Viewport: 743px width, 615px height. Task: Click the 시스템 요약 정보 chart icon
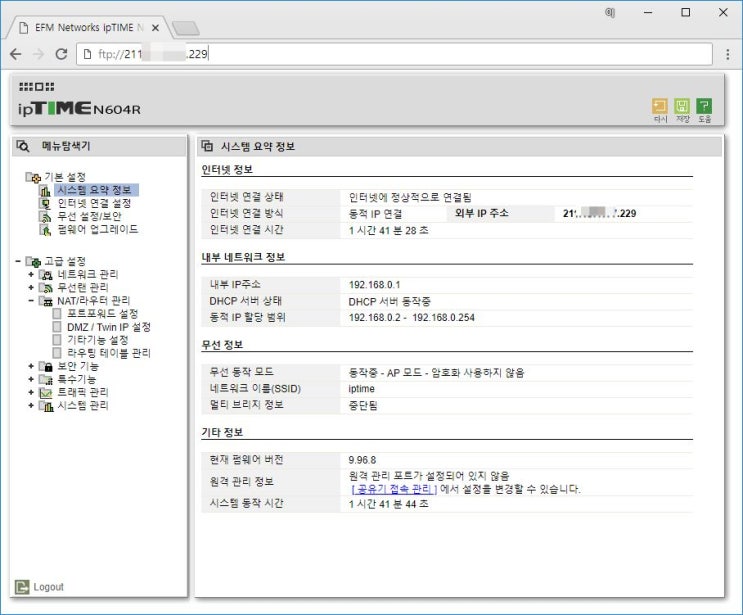45,190
